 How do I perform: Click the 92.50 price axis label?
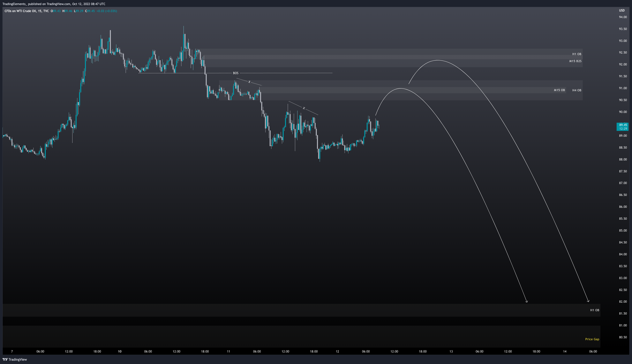(623, 53)
